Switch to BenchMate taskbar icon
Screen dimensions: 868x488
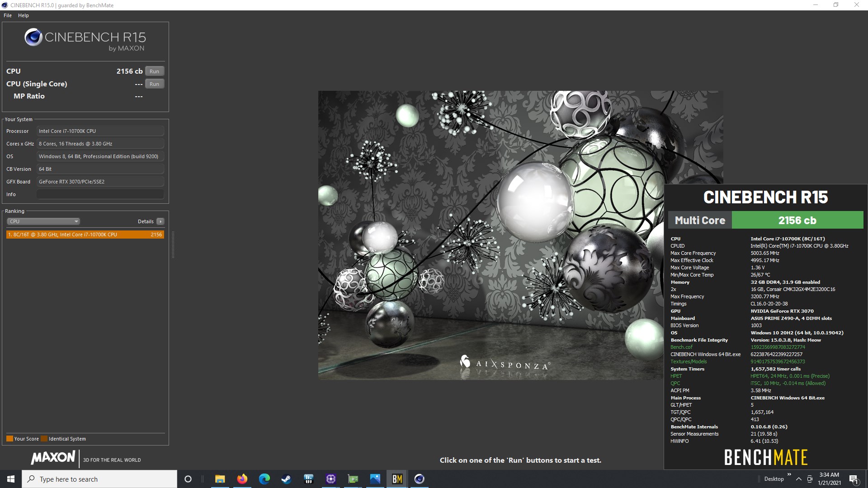pos(397,479)
